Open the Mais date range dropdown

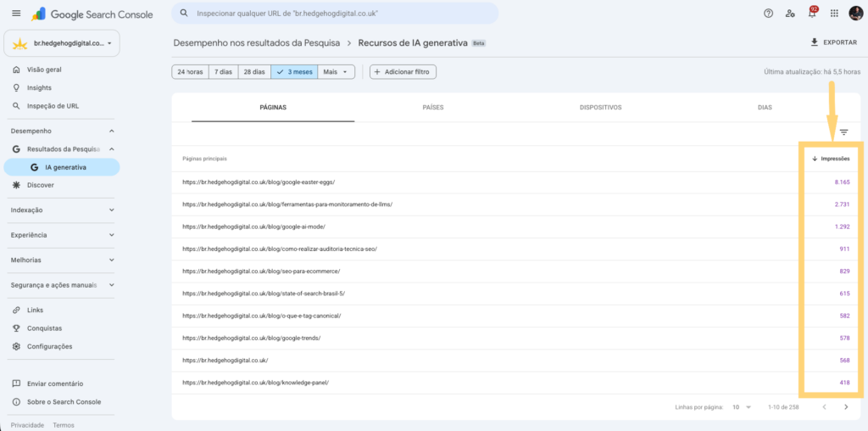(x=336, y=72)
